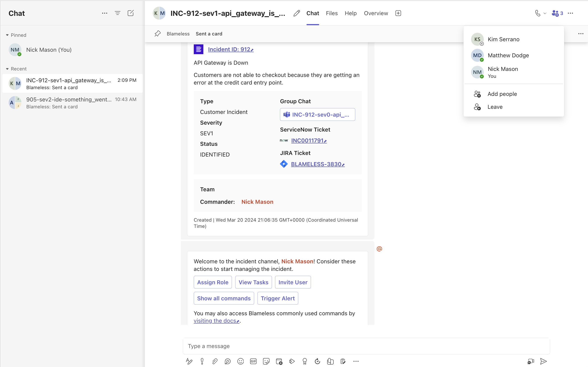Open the sticker picker
588x367 pixels.
tap(266, 361)
